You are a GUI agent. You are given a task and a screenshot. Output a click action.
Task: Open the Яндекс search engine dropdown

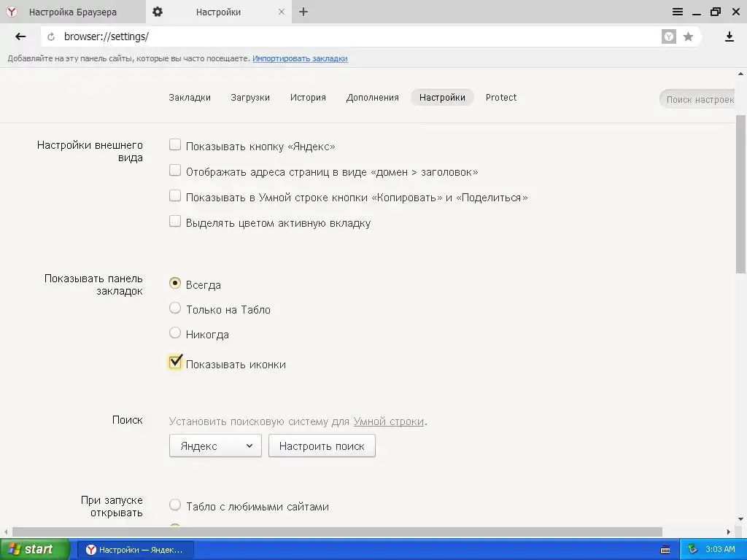(x=215, y=446)
